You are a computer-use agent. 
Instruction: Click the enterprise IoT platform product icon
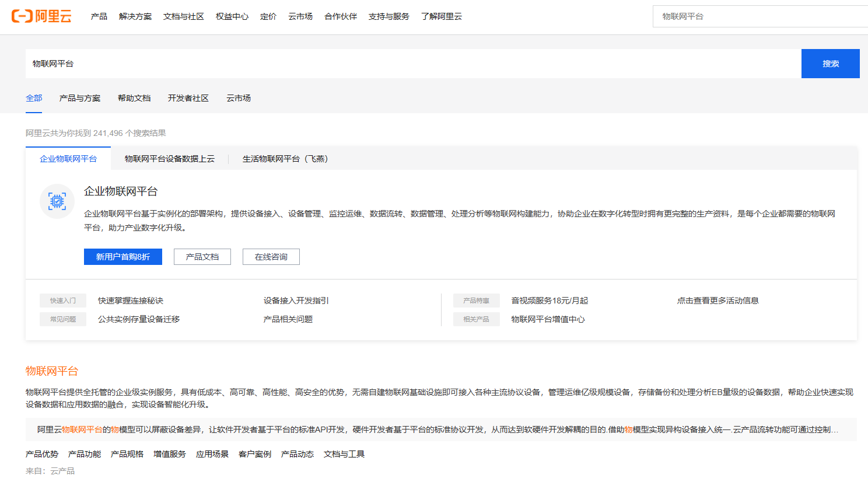pos(57,201)
